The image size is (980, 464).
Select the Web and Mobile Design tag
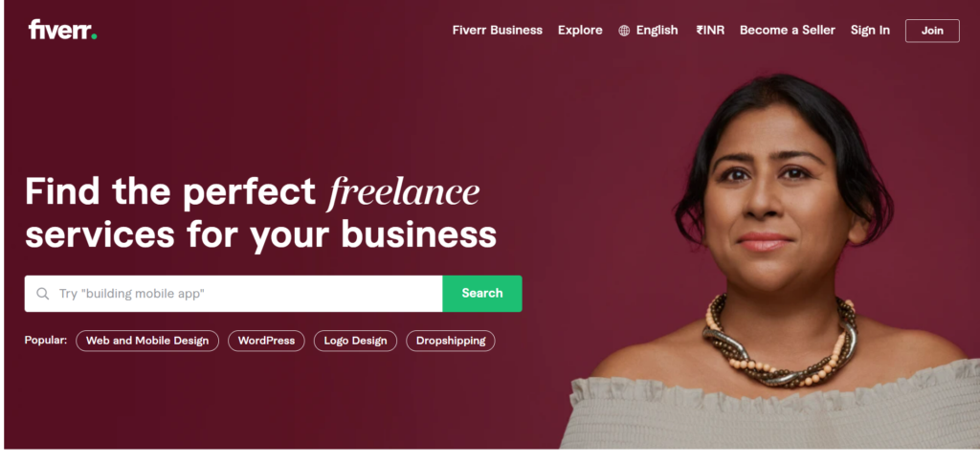click(147, 341)
